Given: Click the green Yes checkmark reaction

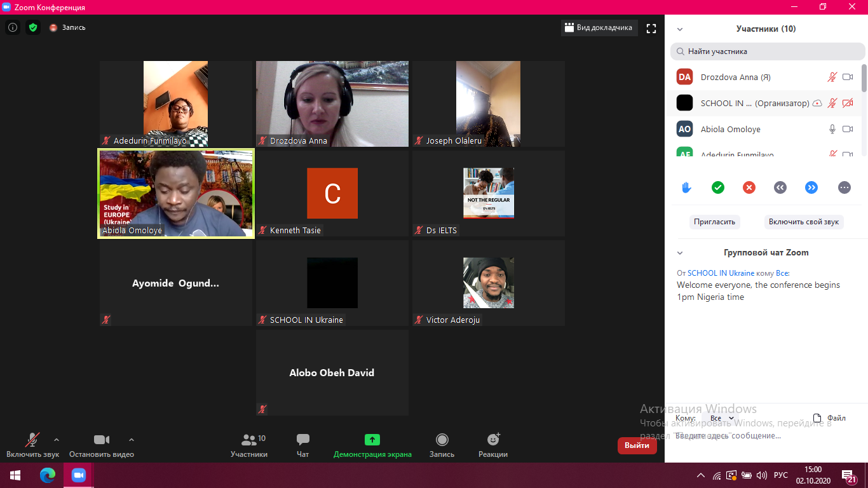Looking at the screenshot, I should click(718, 187).
